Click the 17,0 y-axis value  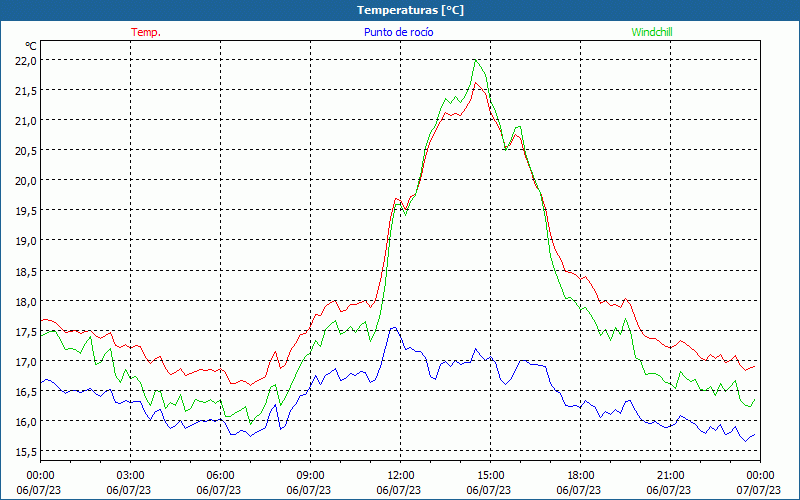pyautogui.click(x=26, y=361)
